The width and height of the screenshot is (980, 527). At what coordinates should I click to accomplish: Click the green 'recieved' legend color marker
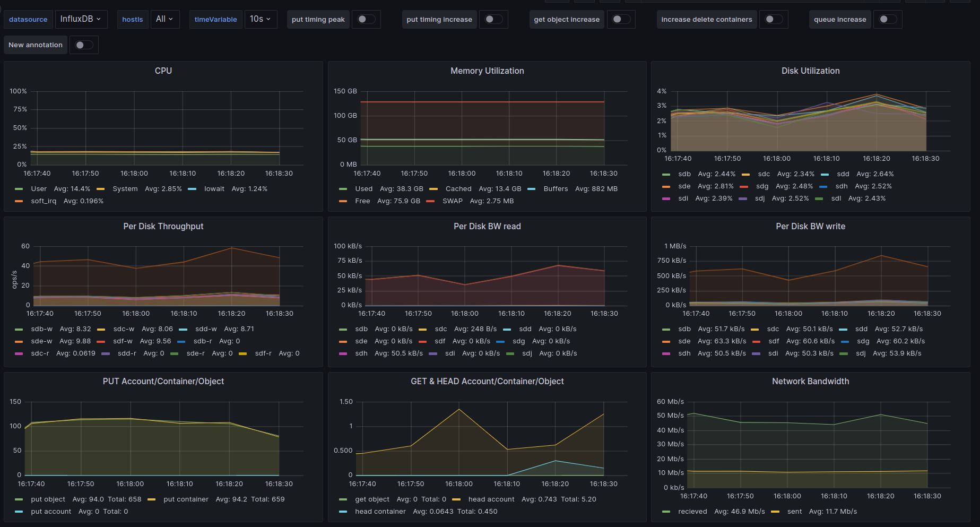coord(666,512)
